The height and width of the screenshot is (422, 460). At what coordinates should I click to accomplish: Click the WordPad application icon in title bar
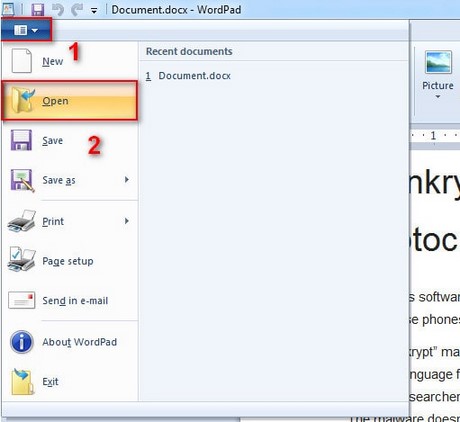pyautogui.click(x=7, y=9)
